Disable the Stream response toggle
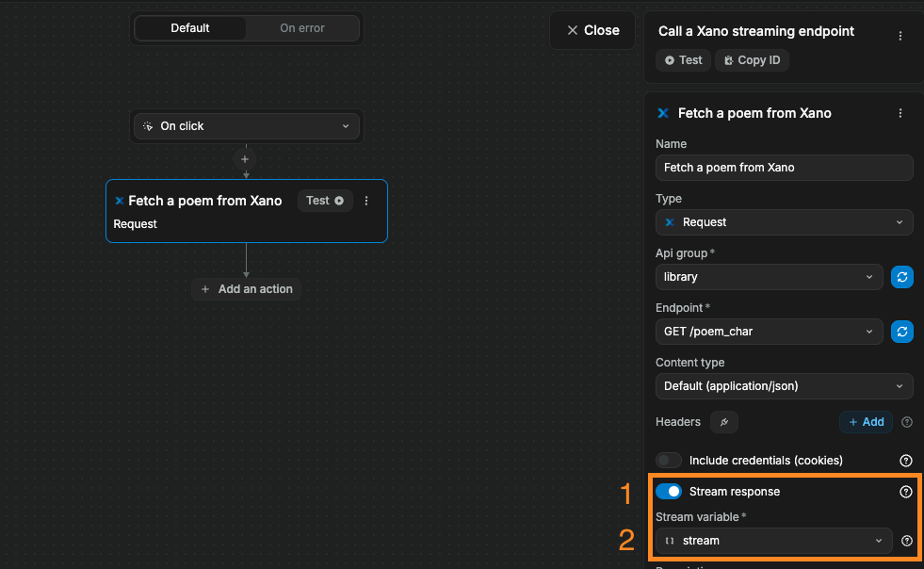 coord(669,492)
